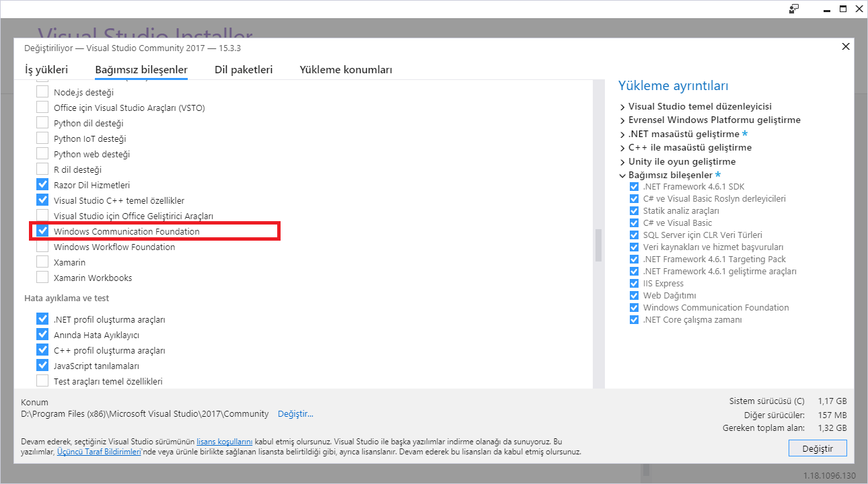Expand Unity ile oyun geliştirme
Viewport: 868px width, 484px height.
tap(622, 162)
